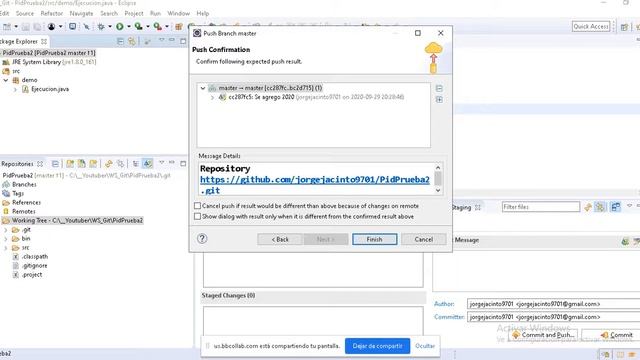
Task: Toggle Link with Editor in Package Explorer
Action: 132,41
